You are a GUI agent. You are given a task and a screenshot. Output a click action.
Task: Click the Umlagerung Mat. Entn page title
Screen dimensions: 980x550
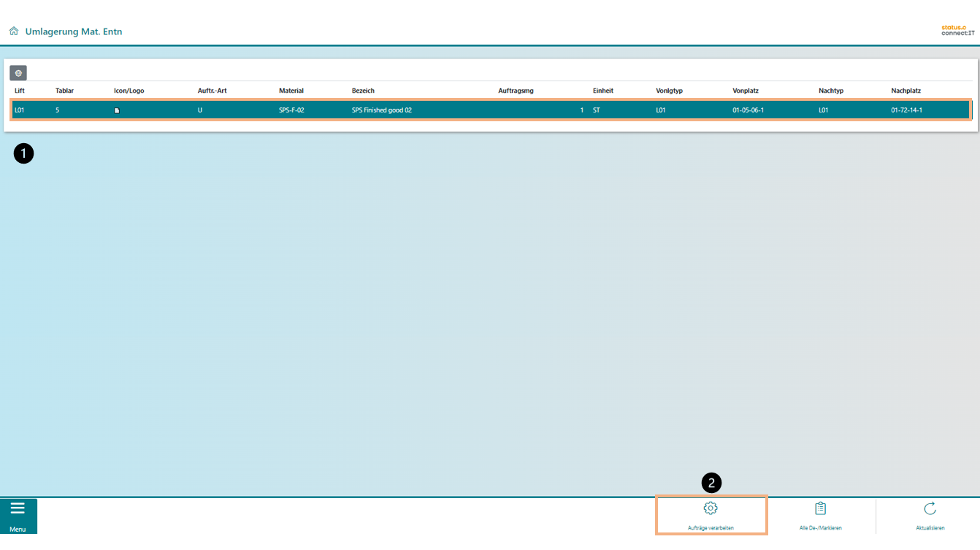[74, 31]
